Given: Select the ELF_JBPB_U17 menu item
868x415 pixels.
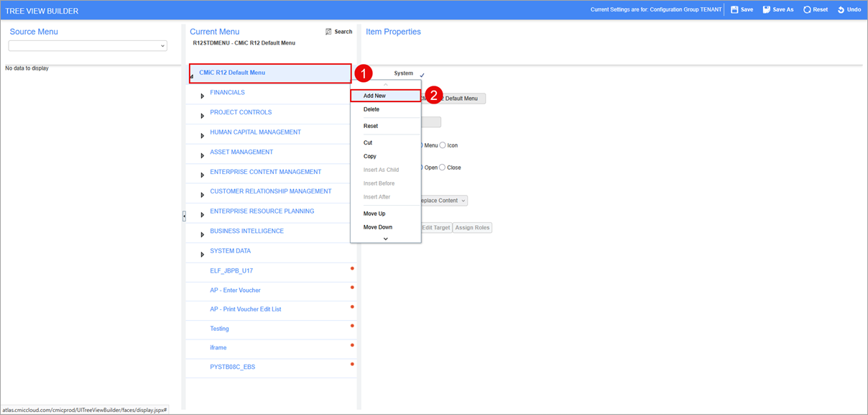Looking at the screenshot, I should [231, 271].
